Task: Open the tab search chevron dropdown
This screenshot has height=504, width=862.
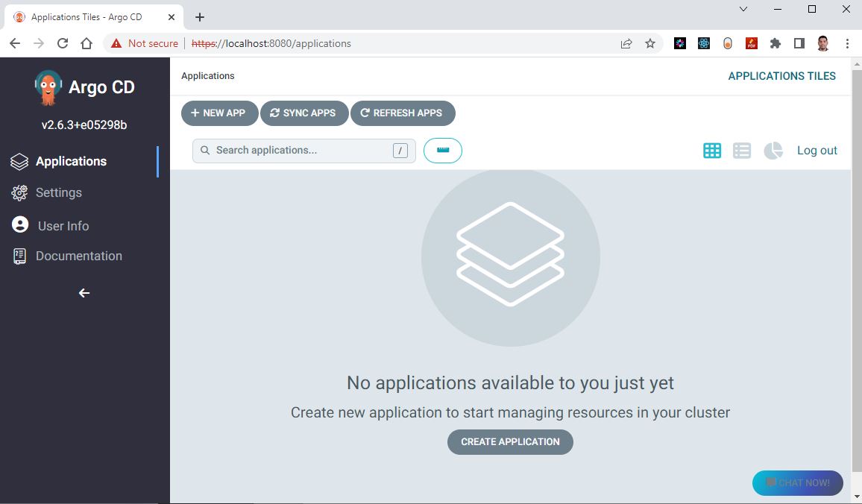Action: (x=743, y=9)
